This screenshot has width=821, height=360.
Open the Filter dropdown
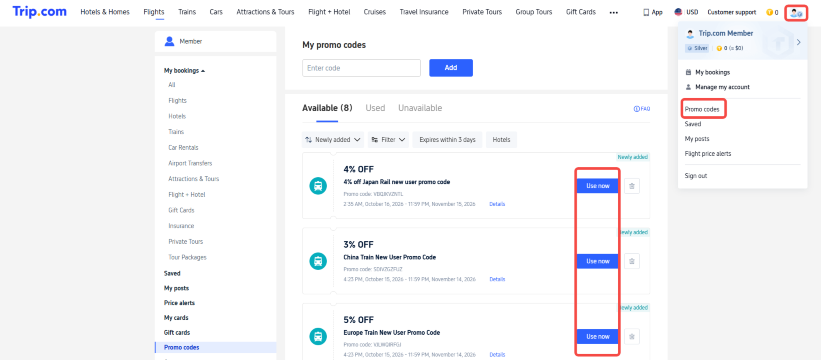click(x=389, y=140)
